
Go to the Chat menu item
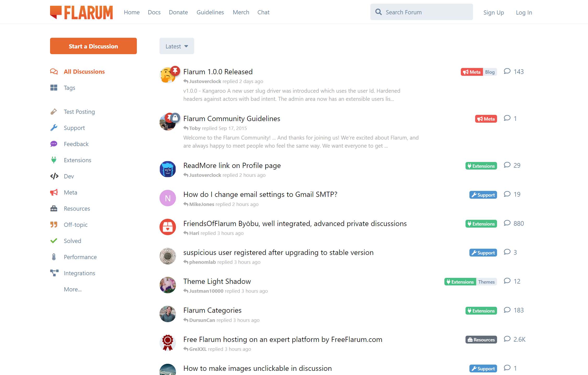point(263,12)
